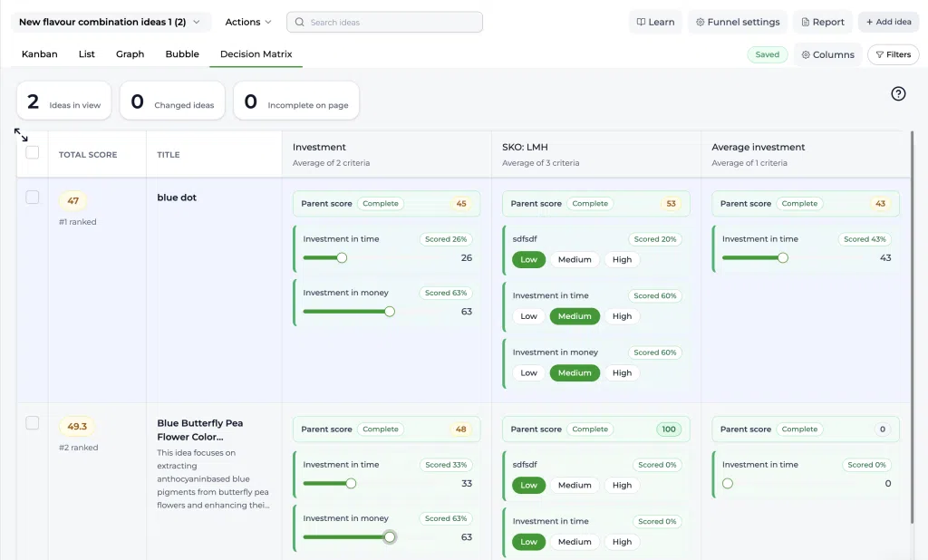
Task: Click the plus icon on Add idea
Action: tap(869, 22)
